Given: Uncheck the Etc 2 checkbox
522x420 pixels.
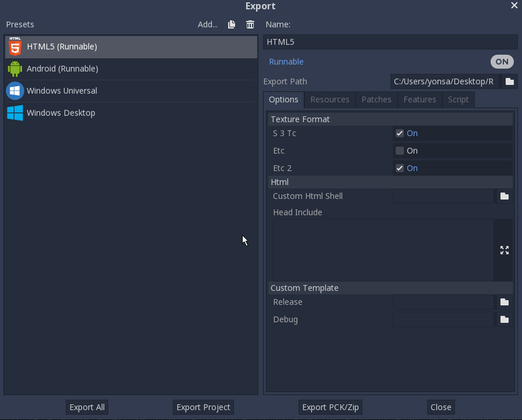Looking at the screenshot, I should point(400,168).
